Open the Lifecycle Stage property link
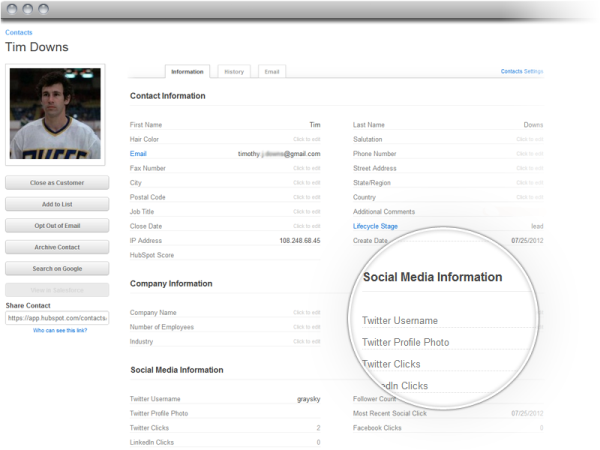600x450 pixels. pos(375,226)
